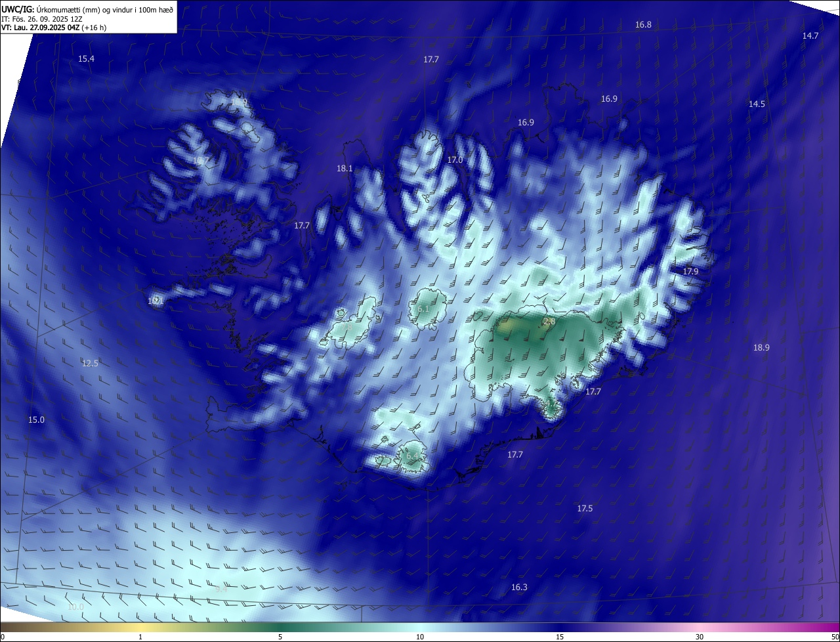Click the colour scale tick label 30
Viewport: 840px width, 642px height.
pos(700,637)
